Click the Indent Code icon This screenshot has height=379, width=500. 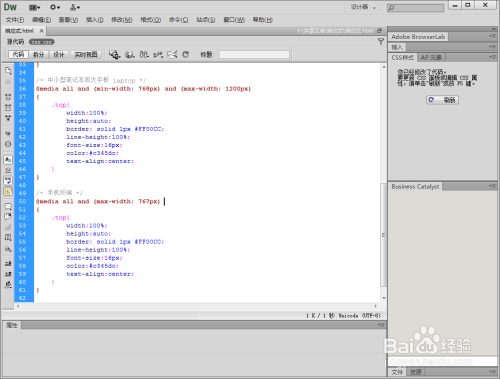(8, 263)
